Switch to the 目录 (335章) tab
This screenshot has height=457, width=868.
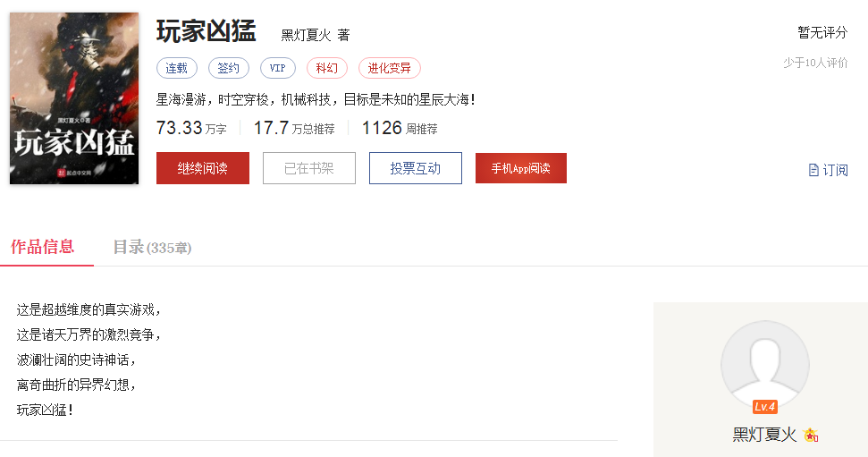(x=152, y=247)
